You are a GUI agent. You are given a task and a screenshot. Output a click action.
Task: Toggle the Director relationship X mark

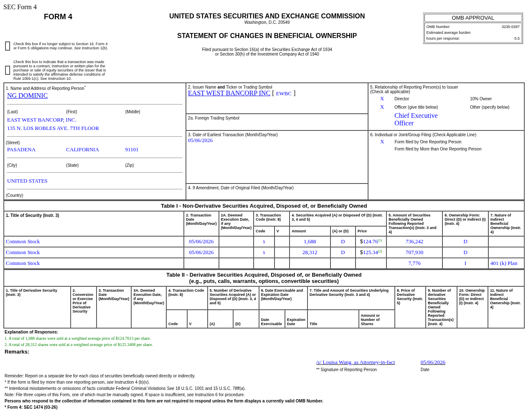tap(382, 99)
